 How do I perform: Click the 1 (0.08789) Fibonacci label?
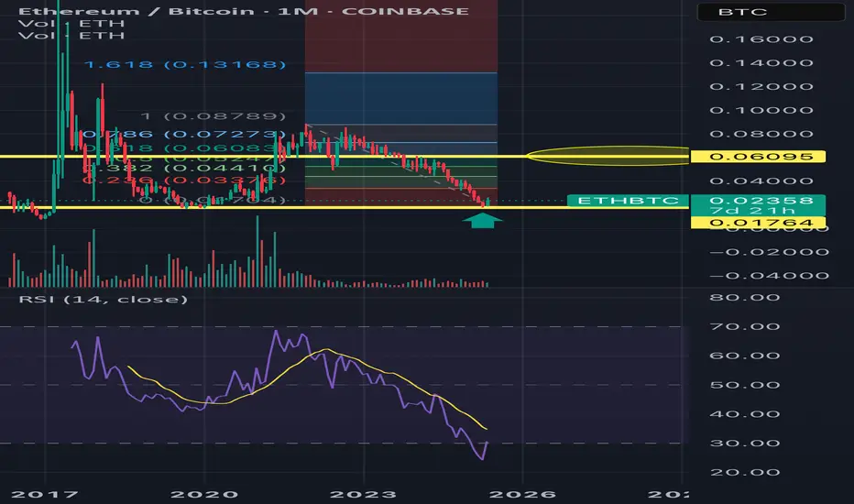point(213,116)
